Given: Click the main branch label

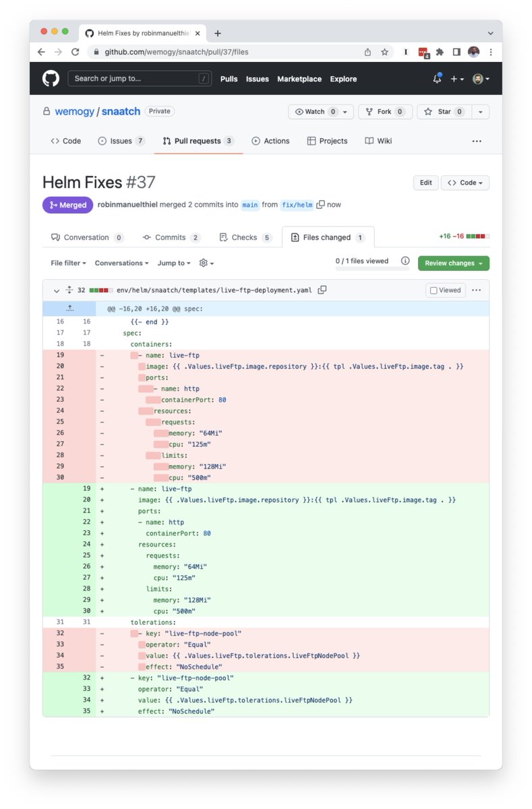Looking at the screenshot, I should 250,205.
